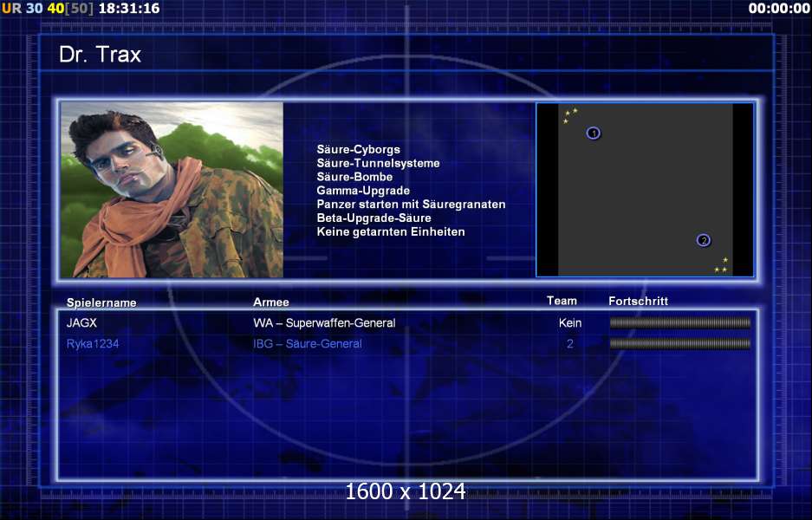The width and height of the screenshot is (812, 520).
Task: Click JAGX loading progress bar
Action: (x=680, y=323)
